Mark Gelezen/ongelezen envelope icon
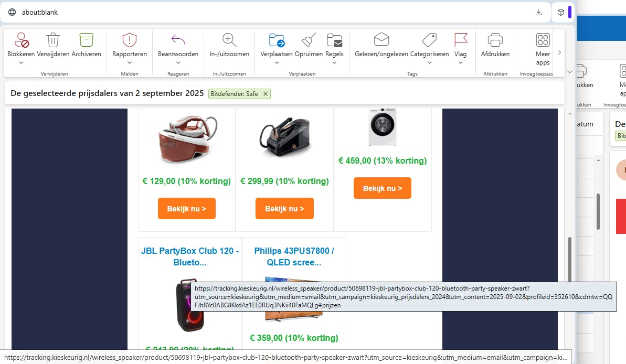 point(381,40)
